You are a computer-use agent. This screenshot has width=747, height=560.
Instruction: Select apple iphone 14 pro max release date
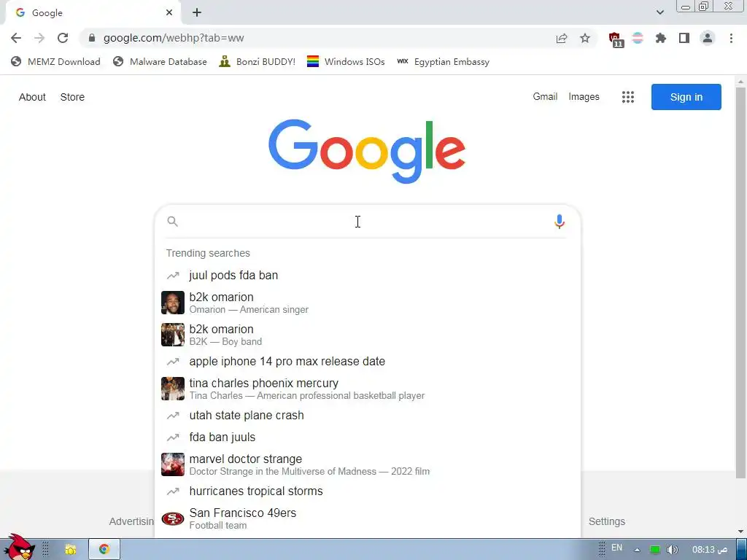pyautogui.click(x=368, y=362)
